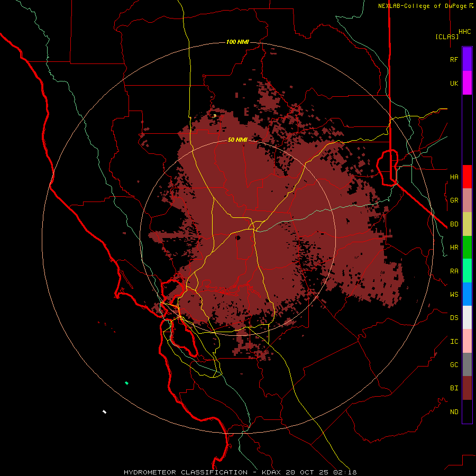Select the BD yellow legend block

pos(467,224)
